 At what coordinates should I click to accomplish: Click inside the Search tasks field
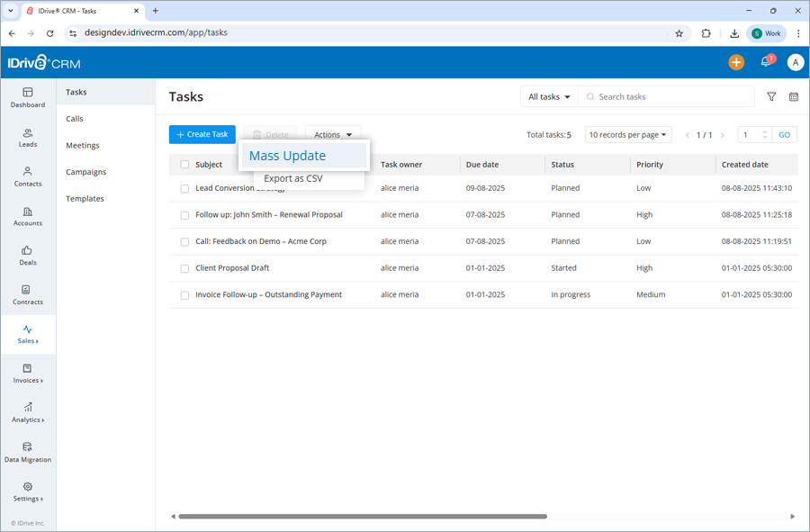click(666, 96)
